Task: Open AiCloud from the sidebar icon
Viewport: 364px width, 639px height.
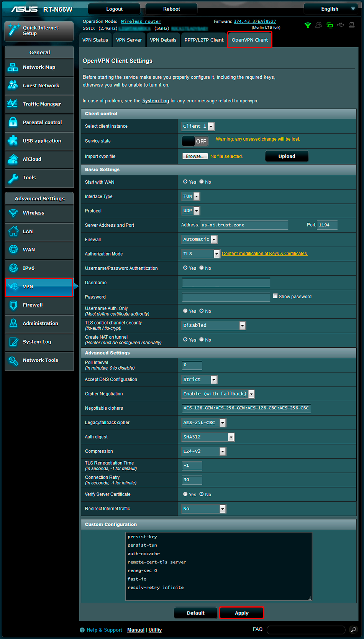Action: (x=13, y=159)
